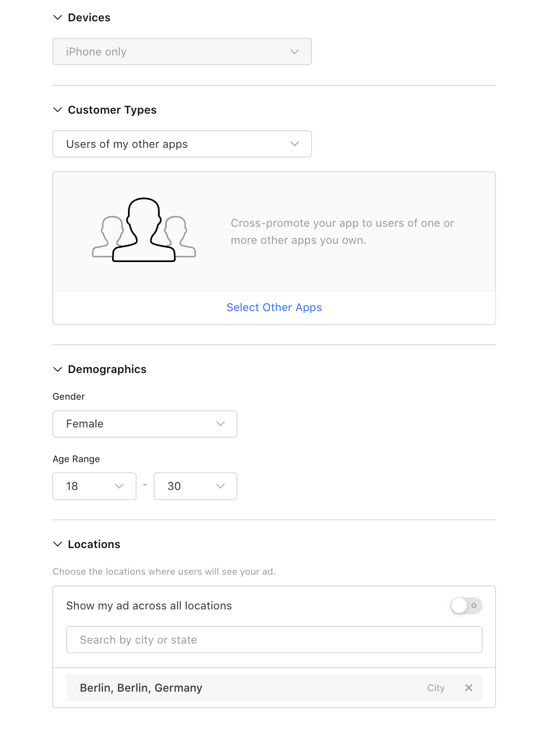Collapse the Customer Types section chevron
Viewport: 560px width, 745px height.
(58, 110)
